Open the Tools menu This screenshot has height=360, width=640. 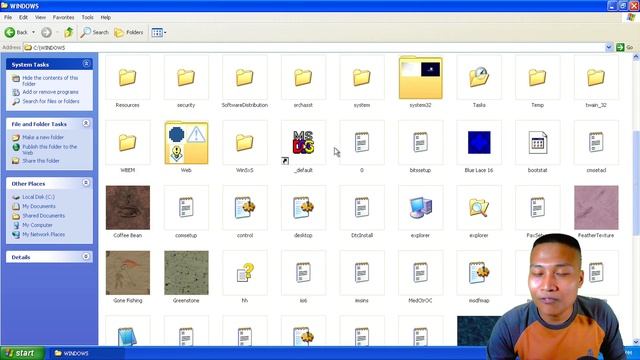tap(87, 18)
